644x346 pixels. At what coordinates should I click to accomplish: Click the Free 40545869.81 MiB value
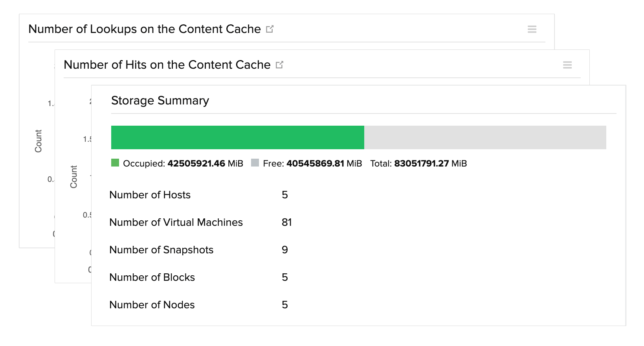(315, 163)
